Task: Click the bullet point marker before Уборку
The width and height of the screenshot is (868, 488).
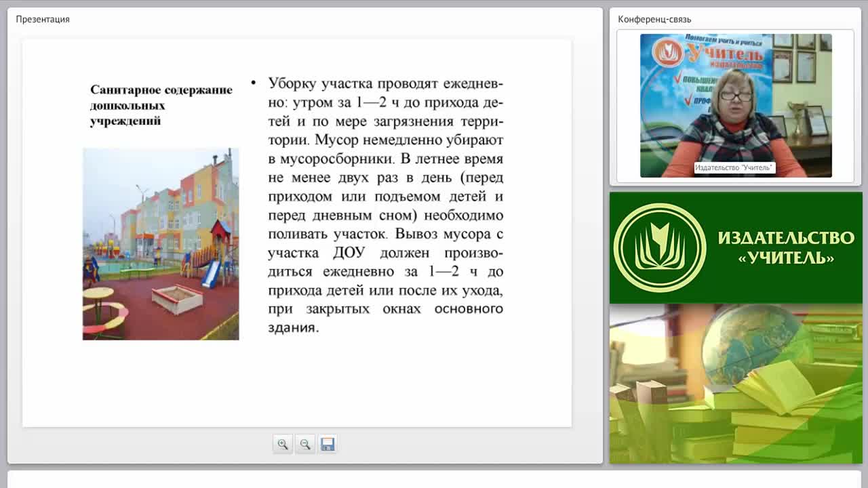Action: click(254, 83)
